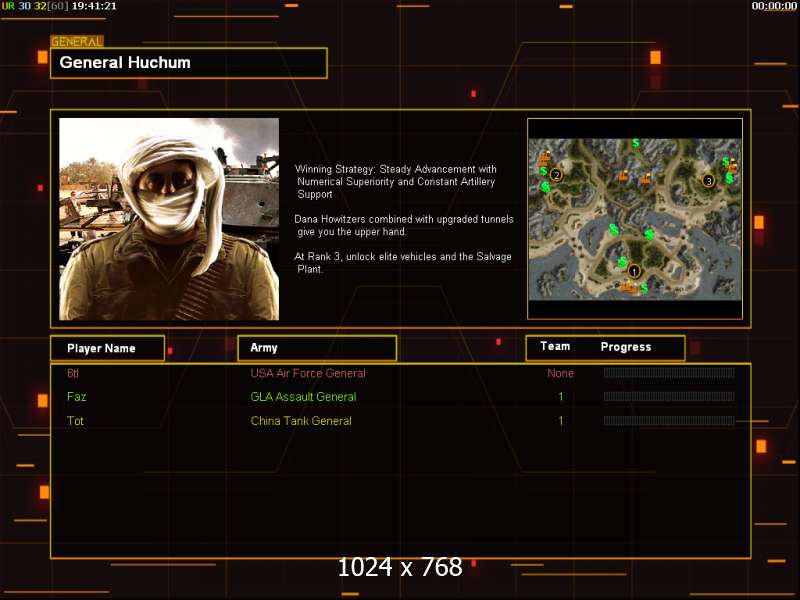
Task: Click the battlefield minimap preview
Action: tap(635, 219)
